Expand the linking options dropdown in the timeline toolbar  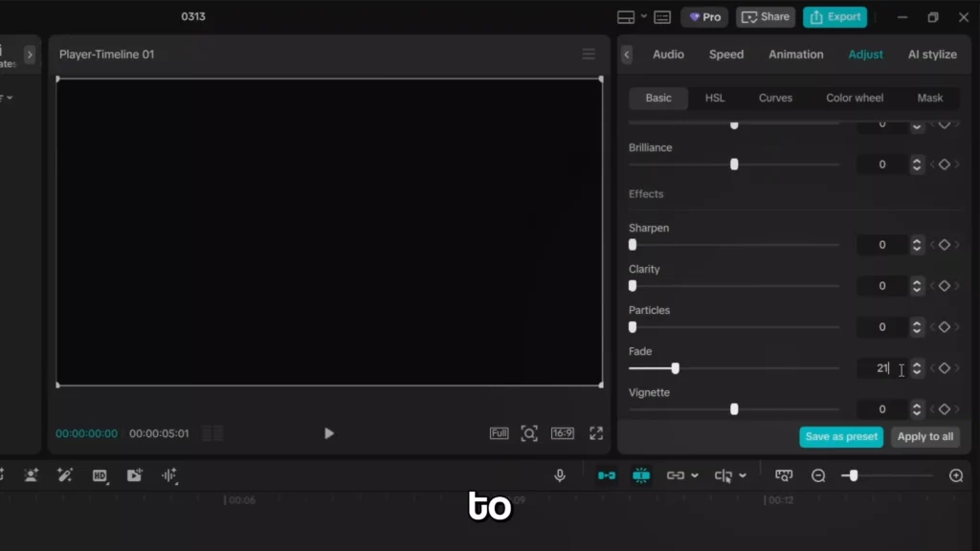pyautogui.click(x=695, y=475)
